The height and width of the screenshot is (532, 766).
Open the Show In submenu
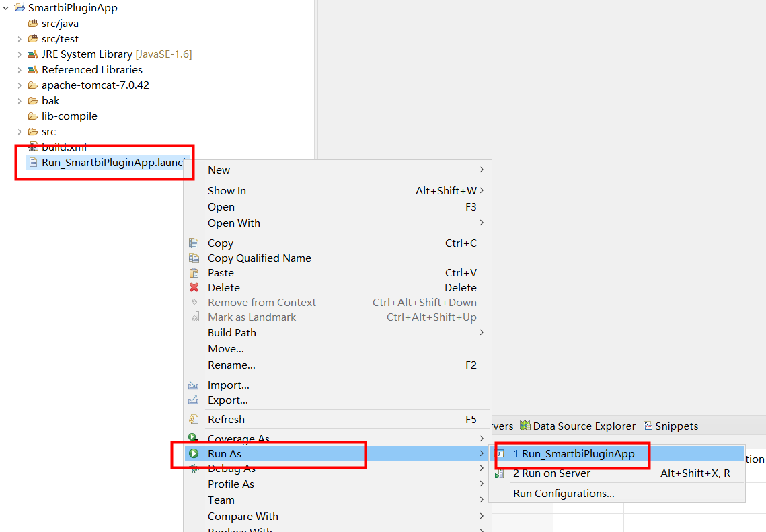click(x=338, y=190)
